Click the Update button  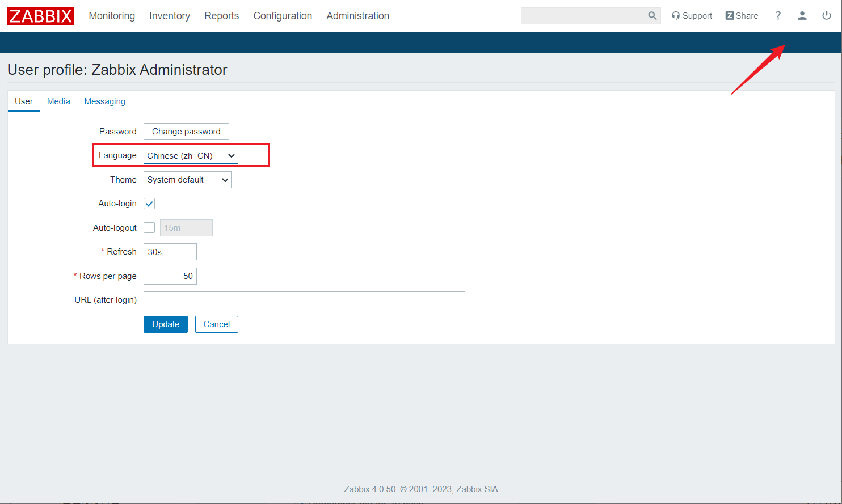(x=166, y=324)
